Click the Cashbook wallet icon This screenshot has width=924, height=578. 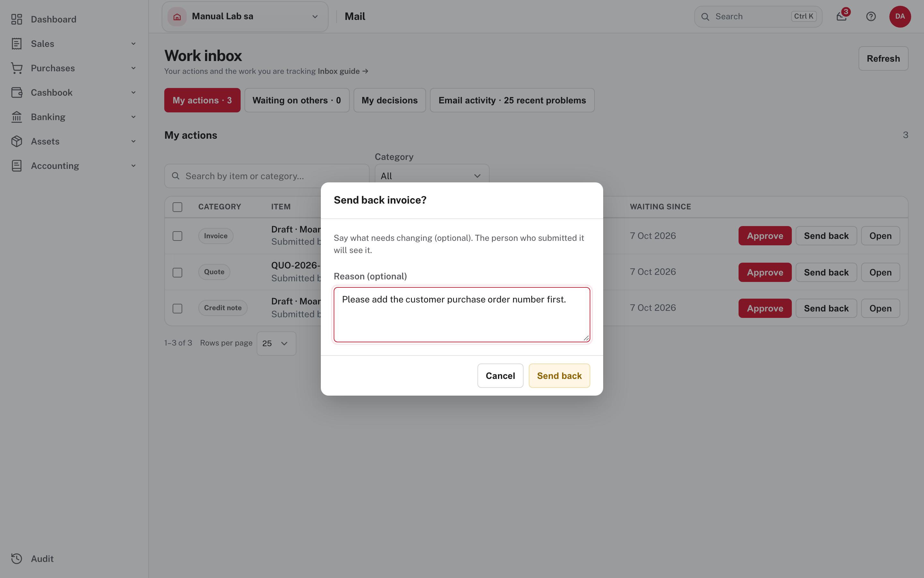(x=16, y=92)
